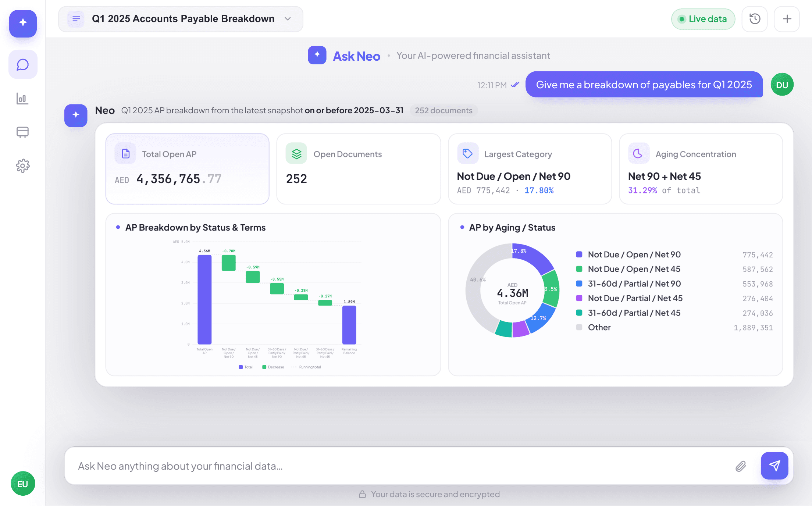Click the Not Due / Open / Net 45 legend row

click(674, 269)
